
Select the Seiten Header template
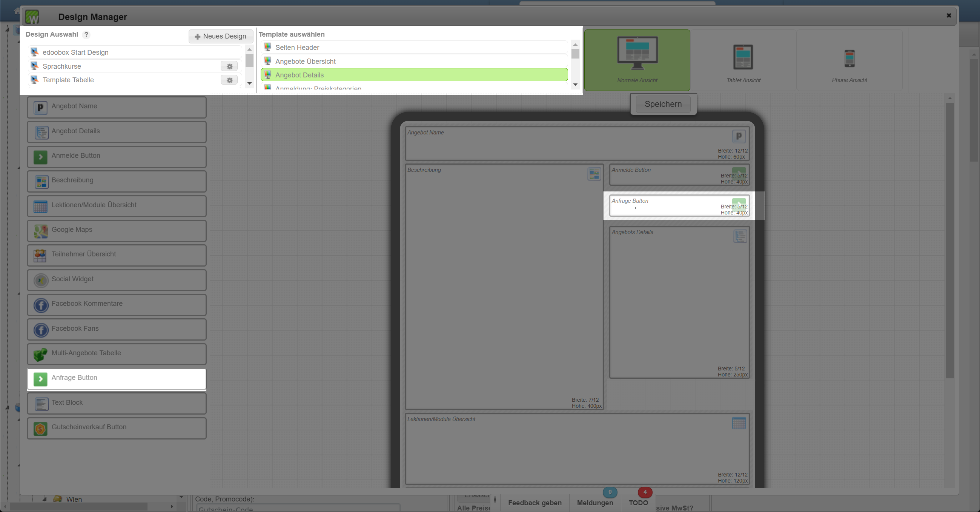click(297, 48)
